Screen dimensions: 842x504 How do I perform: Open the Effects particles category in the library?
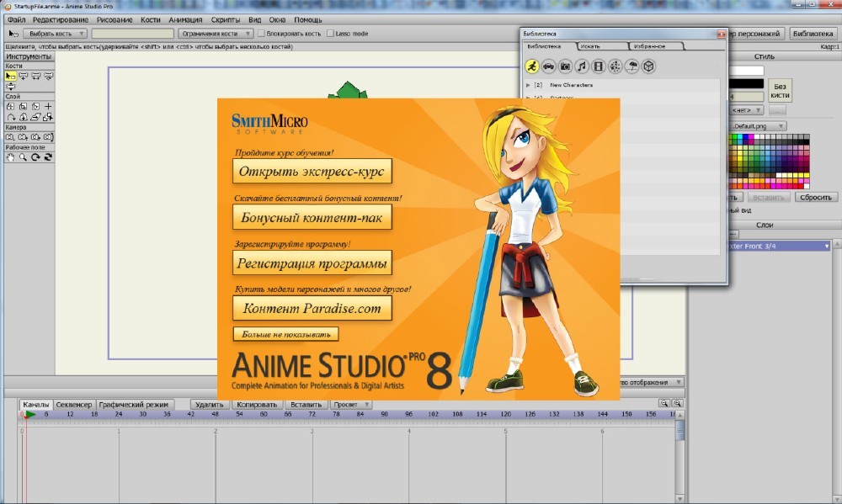[615, 66]
